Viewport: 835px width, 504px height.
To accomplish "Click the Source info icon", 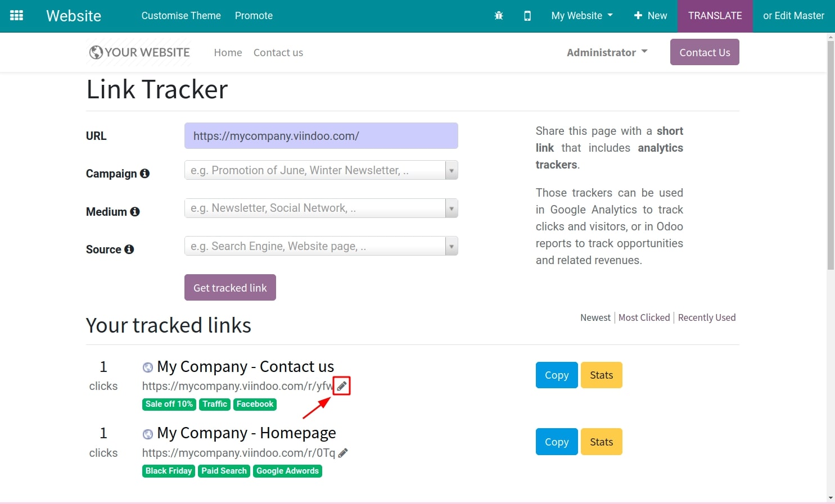I will click(130, 249).
